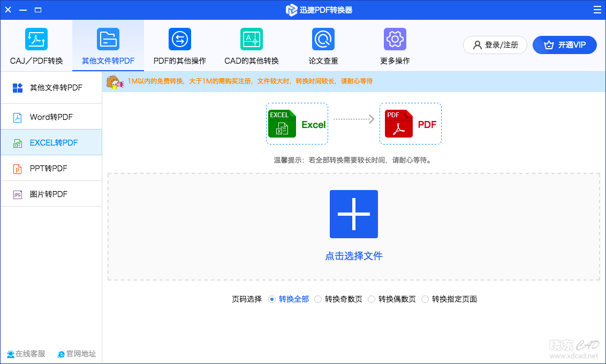
Task: Select 转换全部 radio button
Action: point(272,299)
